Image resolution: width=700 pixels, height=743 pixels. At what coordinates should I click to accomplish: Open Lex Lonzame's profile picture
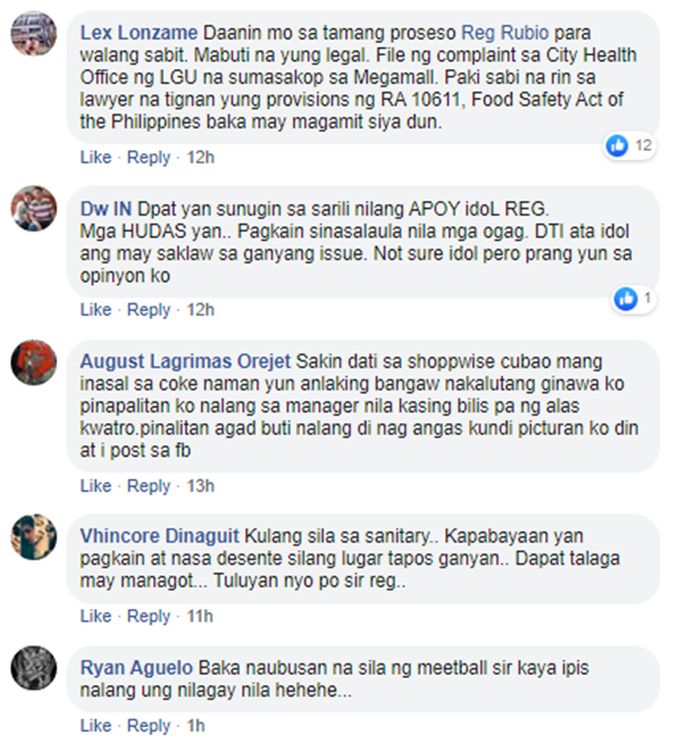tap(34, 34)
